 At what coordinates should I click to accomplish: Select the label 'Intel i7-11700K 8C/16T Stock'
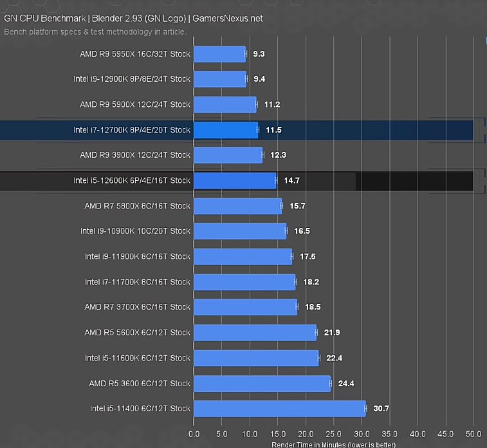pos(138,282)
